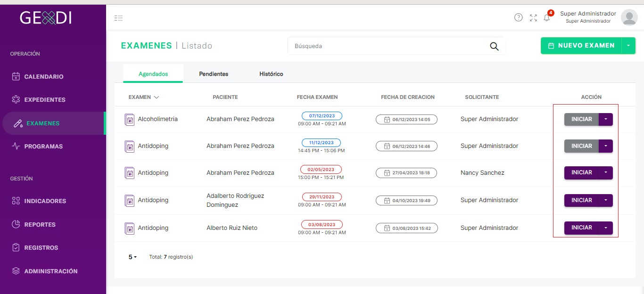Toggle the sidebar collapse menu icon
Screen dimensions: 644x294
point(118,18)
